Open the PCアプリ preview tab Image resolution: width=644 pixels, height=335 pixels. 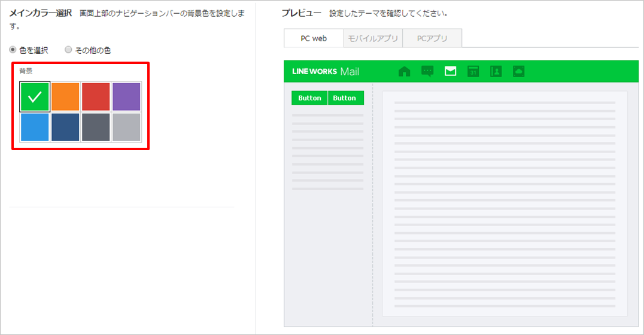(432, 38)
